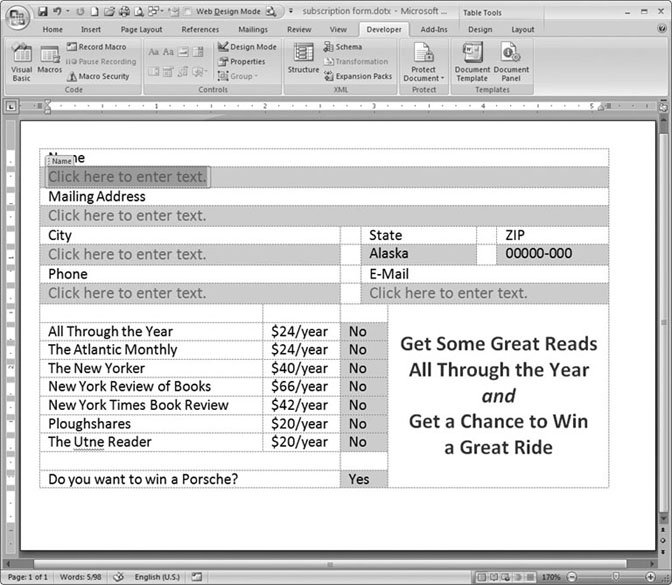
Task: Switch to Print Layout view
Action: point(482,577)
